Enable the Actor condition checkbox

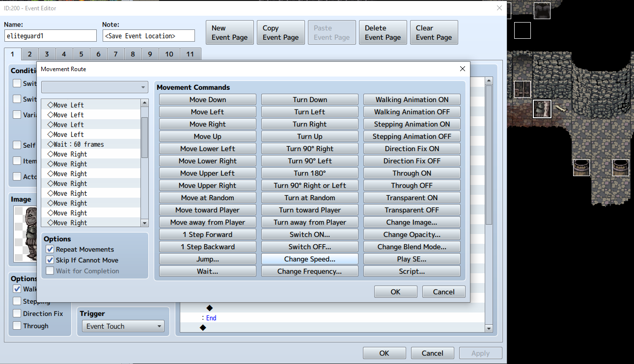click(17, 177)
